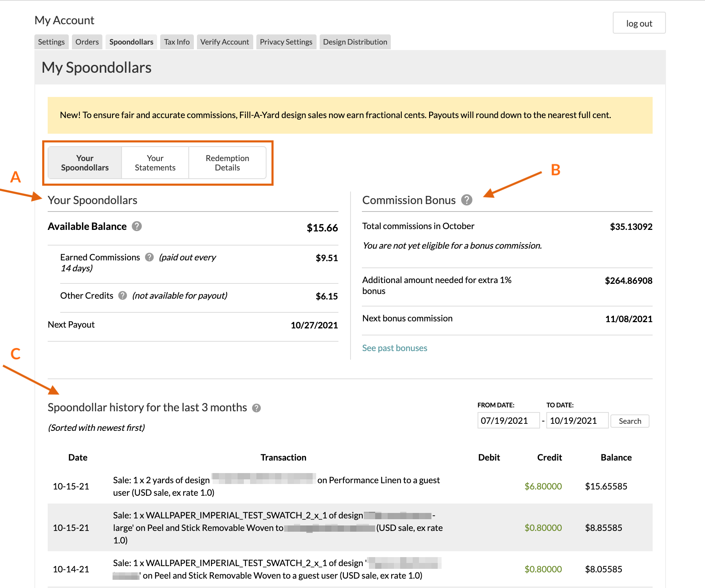Click the Performance Linen sale transaction text
The width and height of the screenshot is (705, 588).
[x=276, y=486]
